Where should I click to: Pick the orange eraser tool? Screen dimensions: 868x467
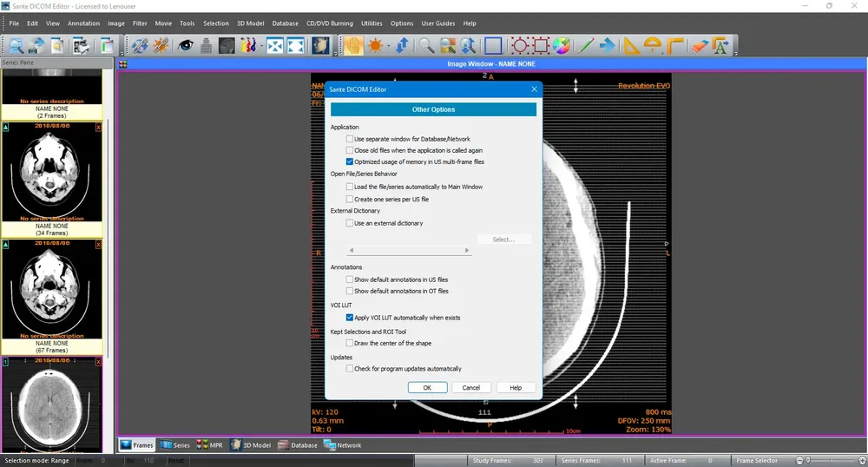700,46
